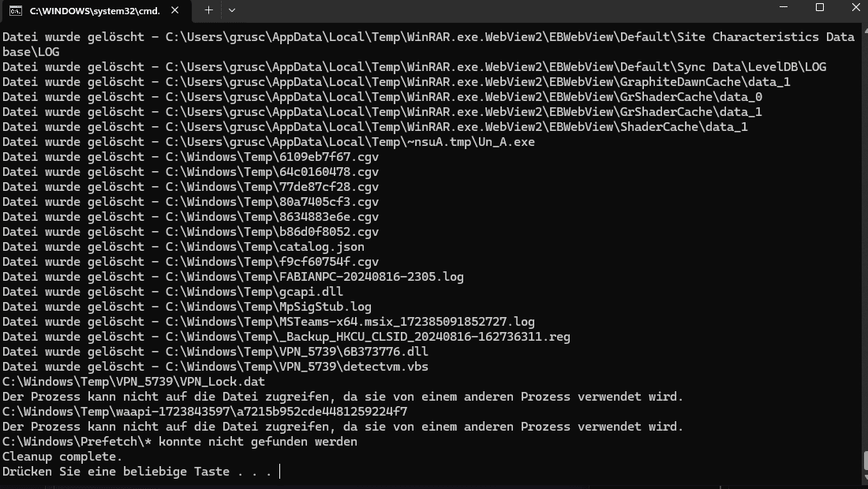Click the FABIANPC-20240816-2305.log line
The image size is (868, 489).
click(233, 277)
